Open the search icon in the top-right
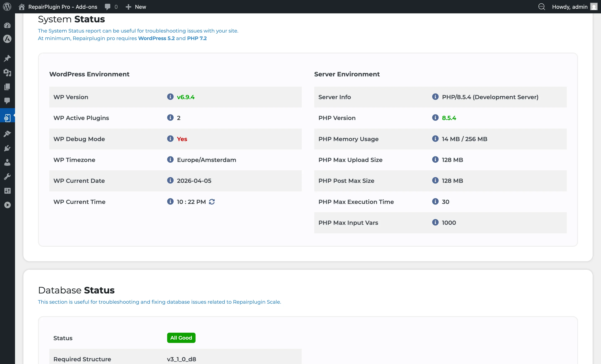 click(x=542, y=7)
